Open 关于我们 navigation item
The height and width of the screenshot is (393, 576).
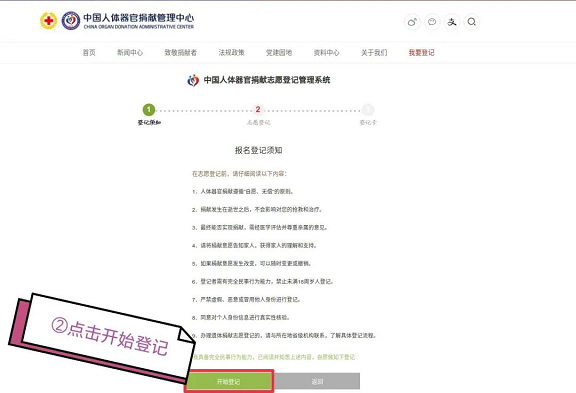pyautogui.click(x=374, y=53)
